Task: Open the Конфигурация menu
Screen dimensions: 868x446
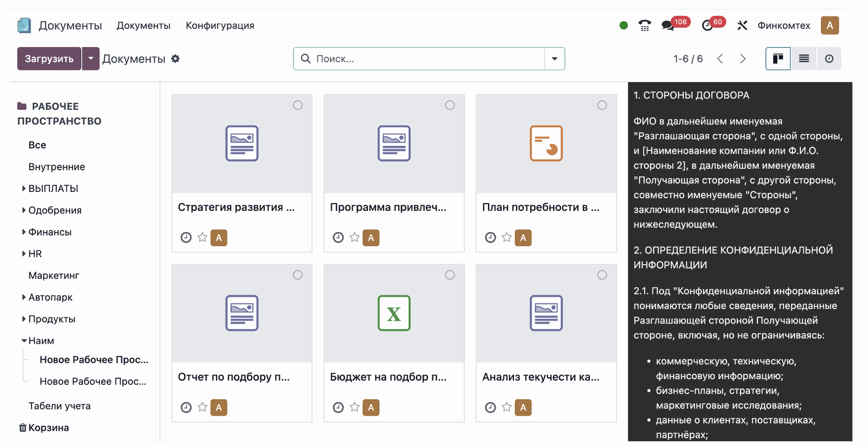Action: click(x=220, y=25)
